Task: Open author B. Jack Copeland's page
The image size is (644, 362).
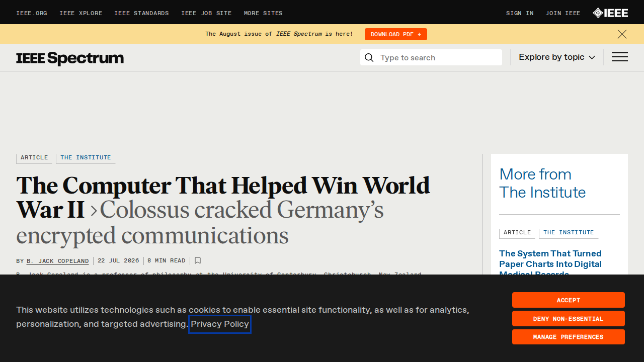Action: 58,261
